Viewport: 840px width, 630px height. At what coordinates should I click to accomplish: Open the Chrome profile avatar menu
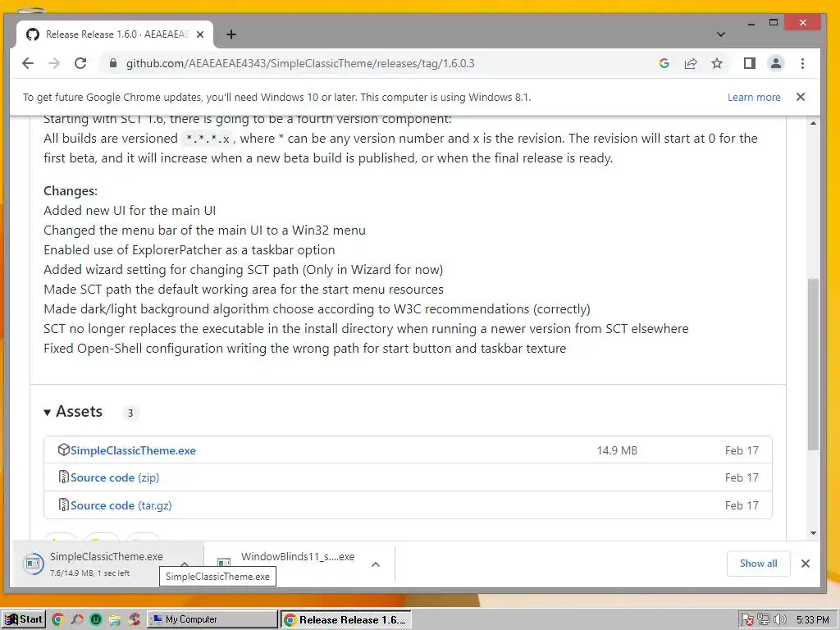776,63
